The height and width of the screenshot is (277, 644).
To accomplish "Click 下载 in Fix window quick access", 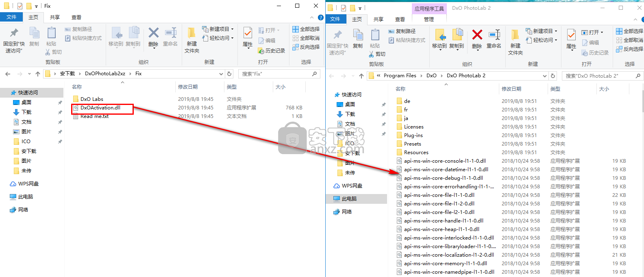I will coord(26,112).
